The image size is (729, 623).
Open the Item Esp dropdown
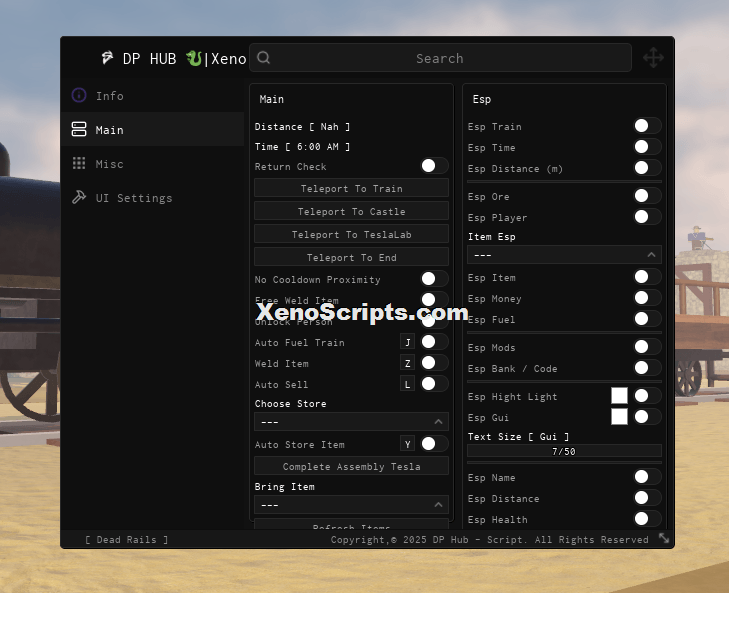point(564,255)
